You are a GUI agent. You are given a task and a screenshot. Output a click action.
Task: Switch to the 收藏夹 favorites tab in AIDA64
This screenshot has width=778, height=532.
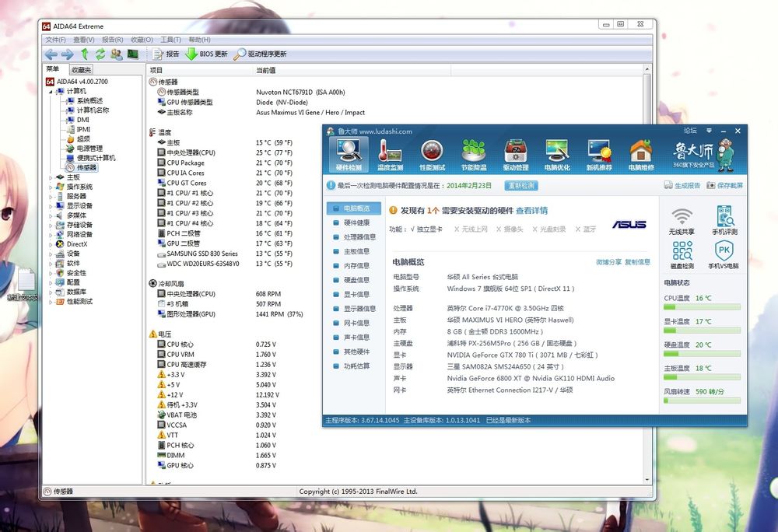tap(81, 70)
